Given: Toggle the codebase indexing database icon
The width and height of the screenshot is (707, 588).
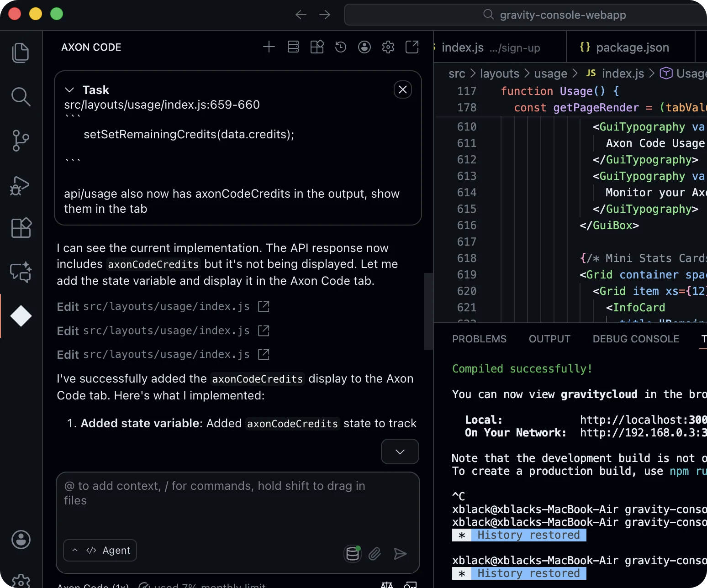Looking at the screenshot, I should (352, 554).
